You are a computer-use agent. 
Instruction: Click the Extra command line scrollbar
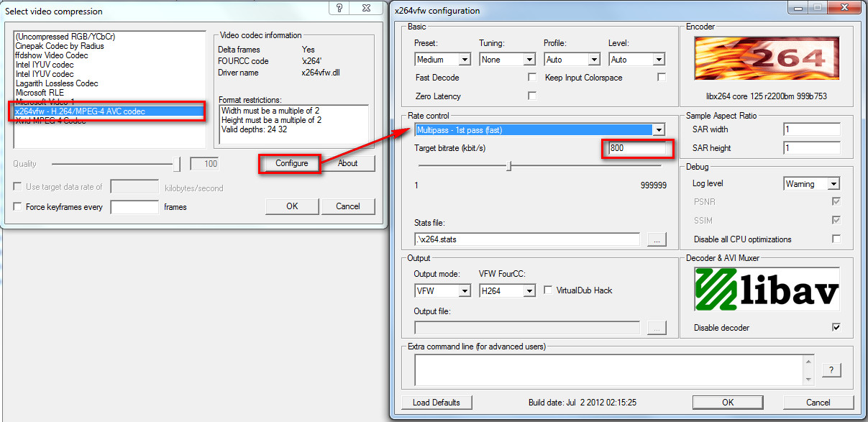tap(809, 370)
